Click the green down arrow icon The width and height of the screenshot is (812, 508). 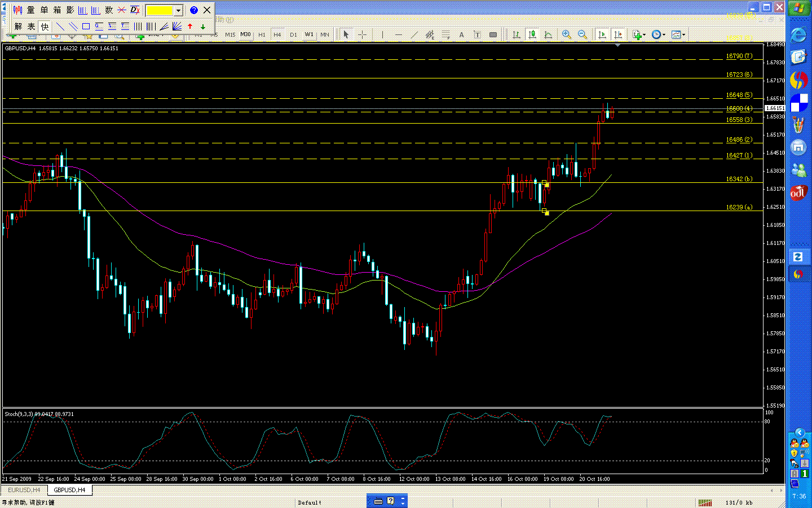click(203, 27)
